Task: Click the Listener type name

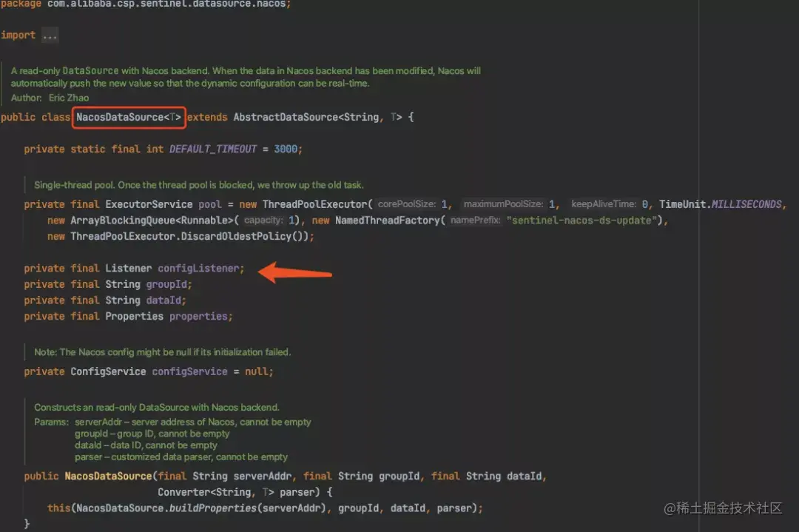Action: pos(129,269)
